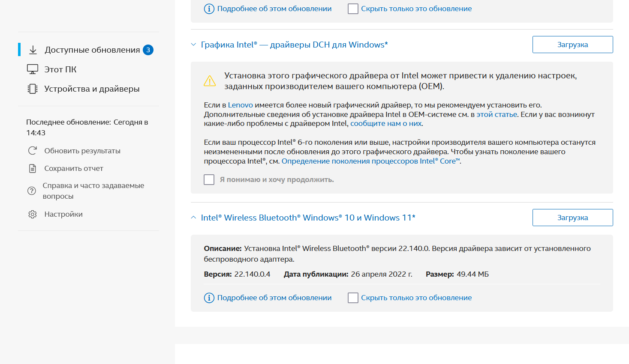Click the info icon in the Bluetooth update details
This screenshot has height=364, width=629.
point(209,298)
